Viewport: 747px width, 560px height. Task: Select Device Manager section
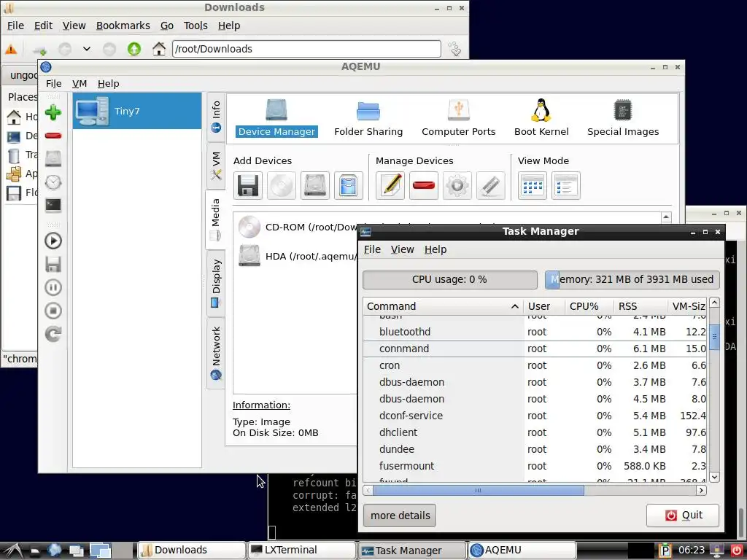(x=276, y=118)
